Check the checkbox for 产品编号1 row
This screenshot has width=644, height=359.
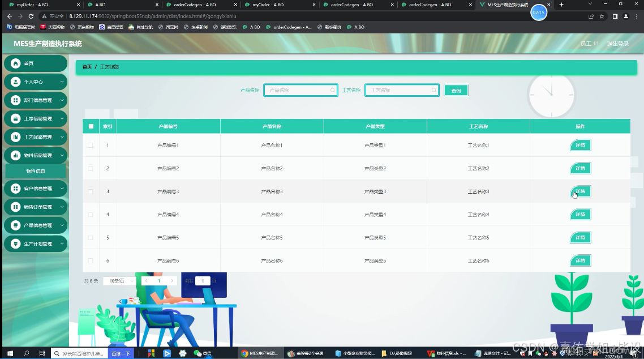point(91,145)
